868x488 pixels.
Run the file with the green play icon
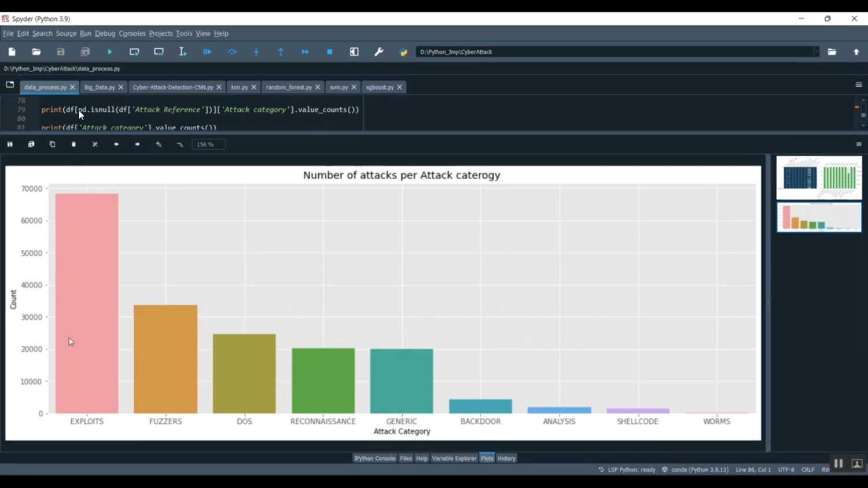click(x=110, y=52)
